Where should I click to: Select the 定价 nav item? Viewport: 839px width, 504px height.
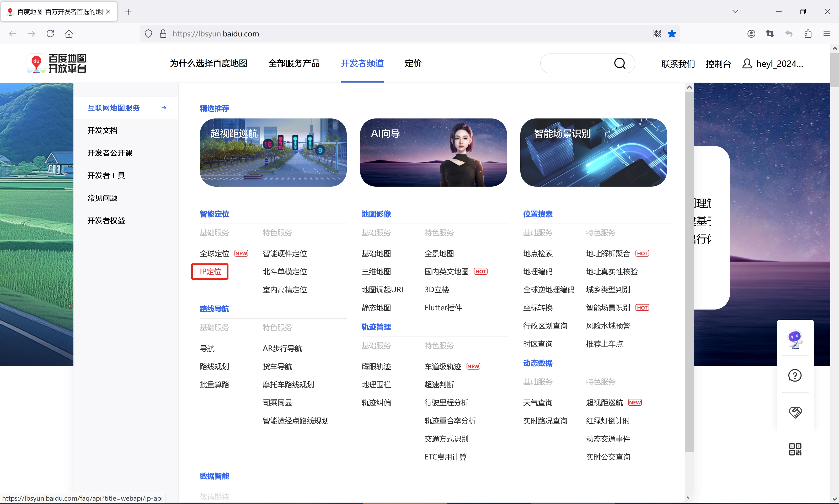(413, 63)
